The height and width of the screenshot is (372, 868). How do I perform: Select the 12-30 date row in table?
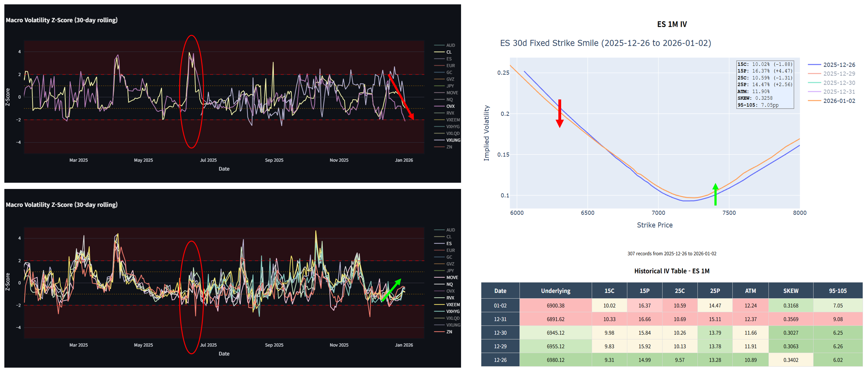point(672,332)
